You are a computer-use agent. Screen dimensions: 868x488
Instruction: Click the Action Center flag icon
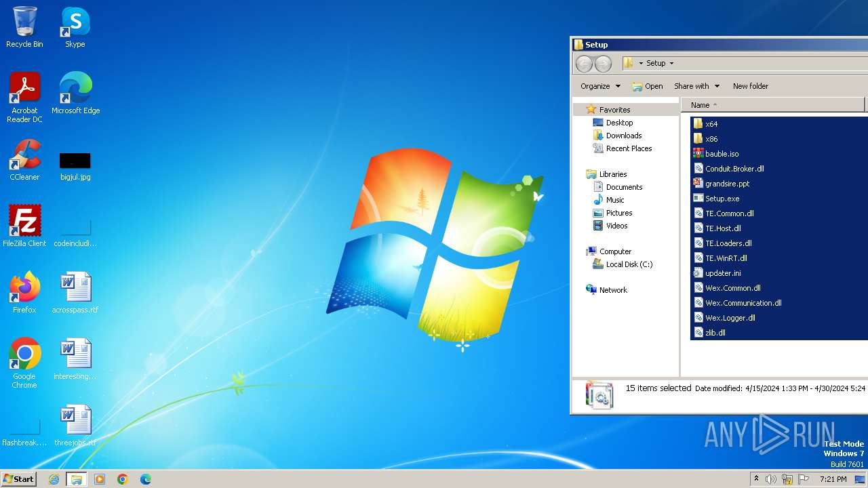[x=804, y=479]
